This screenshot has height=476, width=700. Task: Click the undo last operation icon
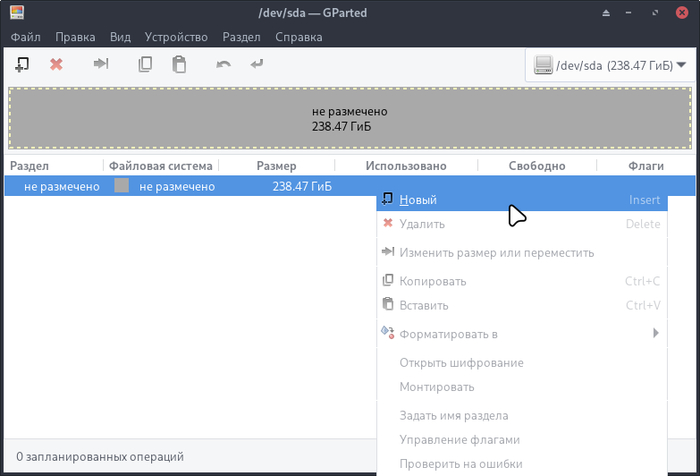pyautogui.click(x=224, y=65)
